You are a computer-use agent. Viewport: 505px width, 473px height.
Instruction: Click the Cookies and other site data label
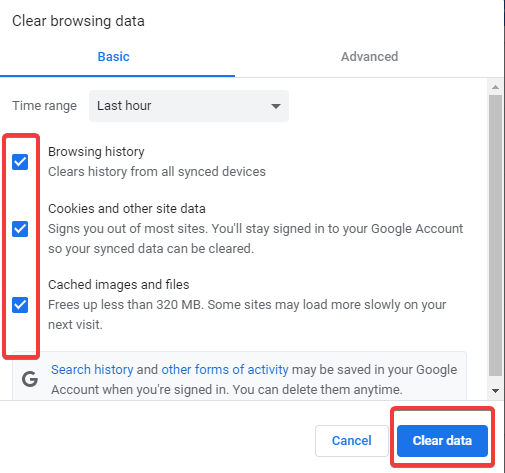[x=127, y=209]
